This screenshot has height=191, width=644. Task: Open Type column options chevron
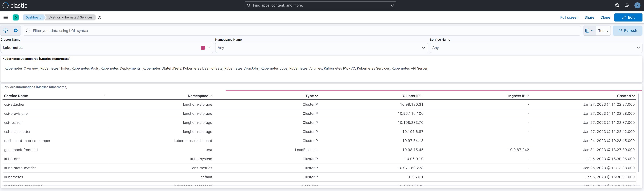coord(316,96)
